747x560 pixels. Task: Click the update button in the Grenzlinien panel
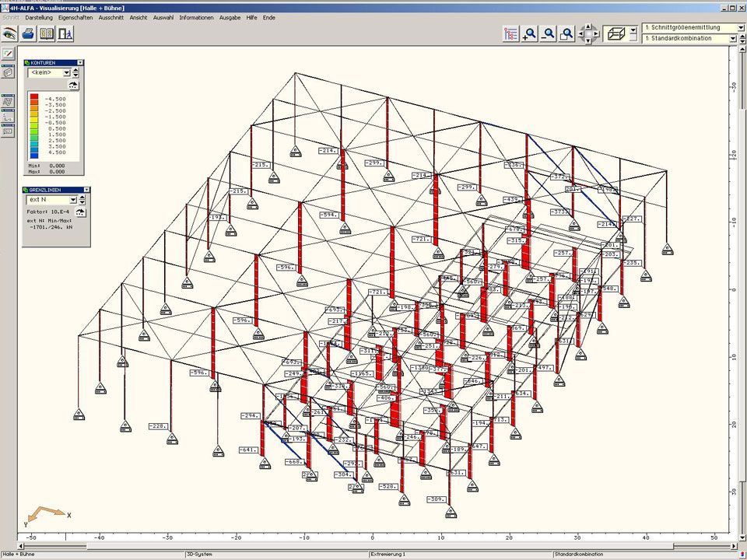(80, 212)
